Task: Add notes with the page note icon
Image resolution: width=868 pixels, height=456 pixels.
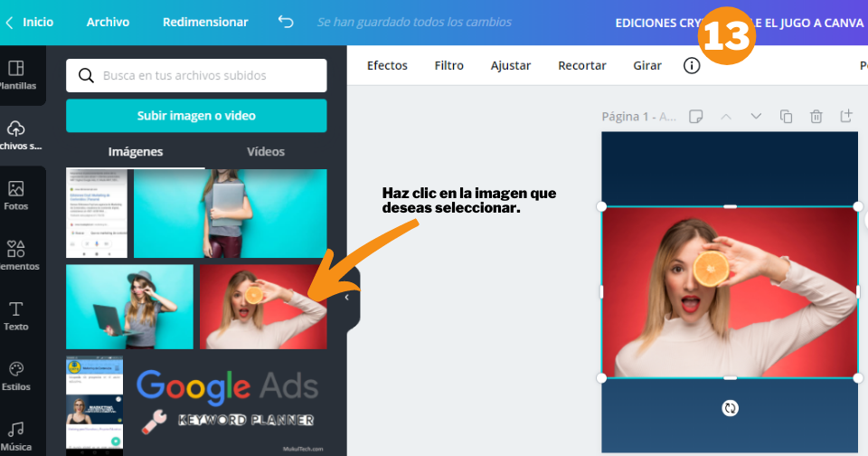Action: tap(696, 117)
